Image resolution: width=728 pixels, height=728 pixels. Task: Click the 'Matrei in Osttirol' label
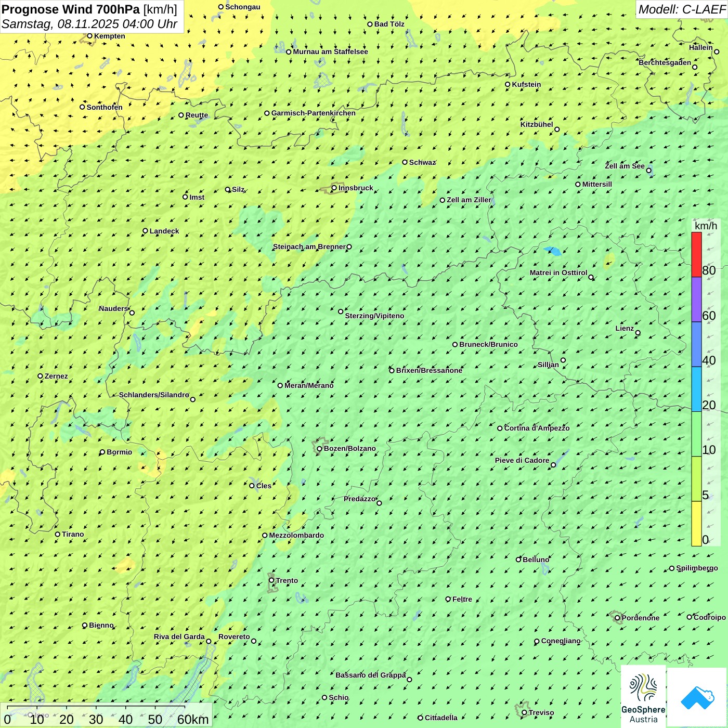tap(558, 272)
